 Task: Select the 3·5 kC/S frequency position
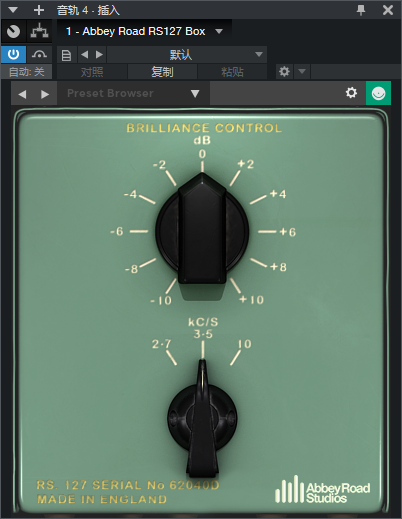203,334
